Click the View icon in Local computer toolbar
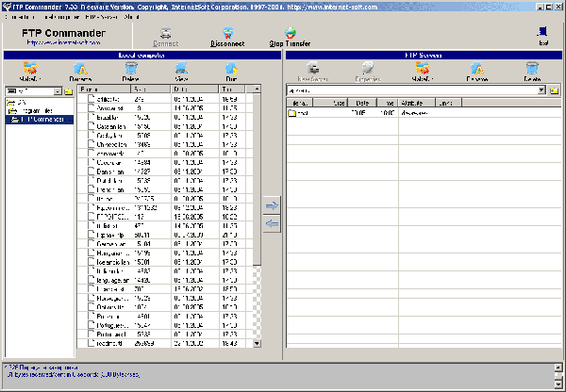The image size is (566, 392). [x=181, y=68]
